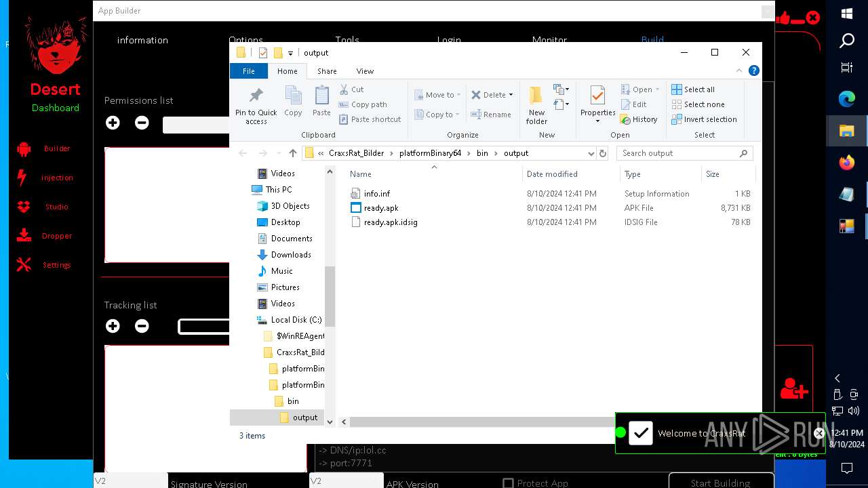
Task: Click Edit in Open group
Action: click(x=633, y=104)
